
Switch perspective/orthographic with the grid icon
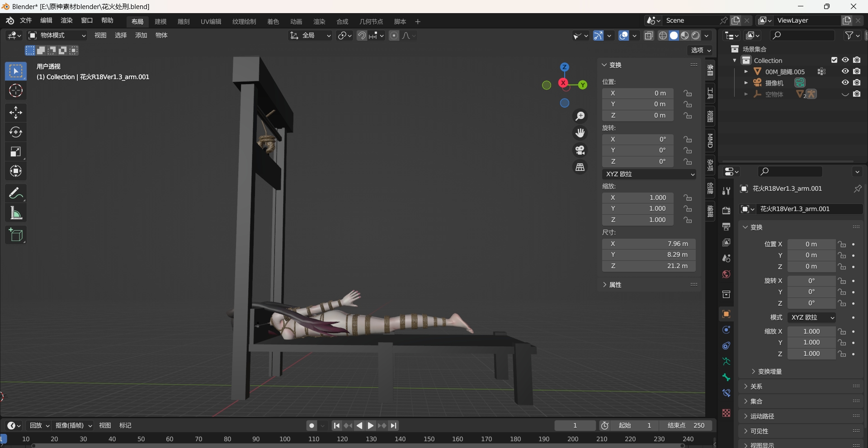580,167
